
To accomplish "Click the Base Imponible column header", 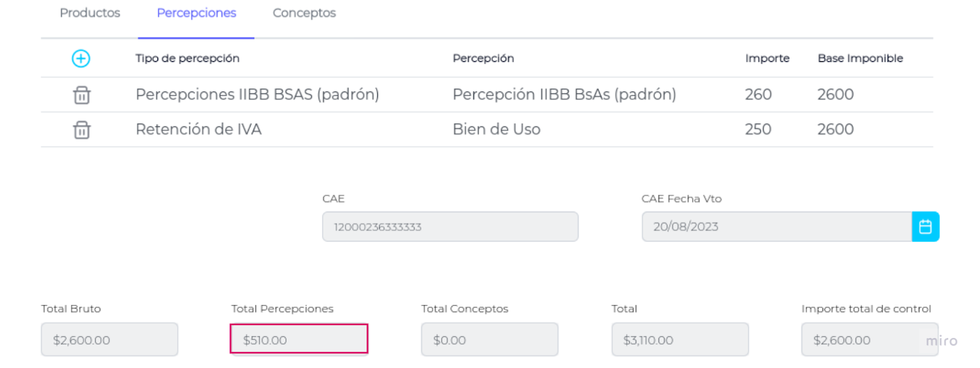I will coord(860,58).
